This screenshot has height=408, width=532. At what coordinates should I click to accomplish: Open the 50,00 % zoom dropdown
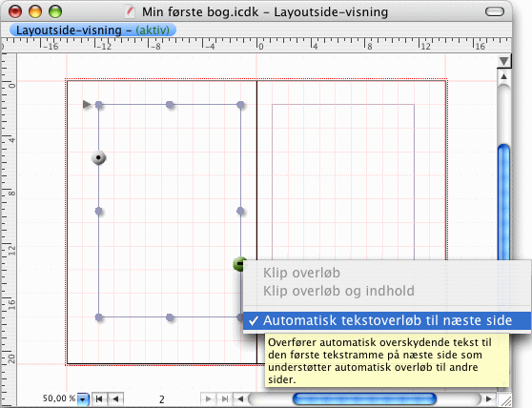click(83, 399)
